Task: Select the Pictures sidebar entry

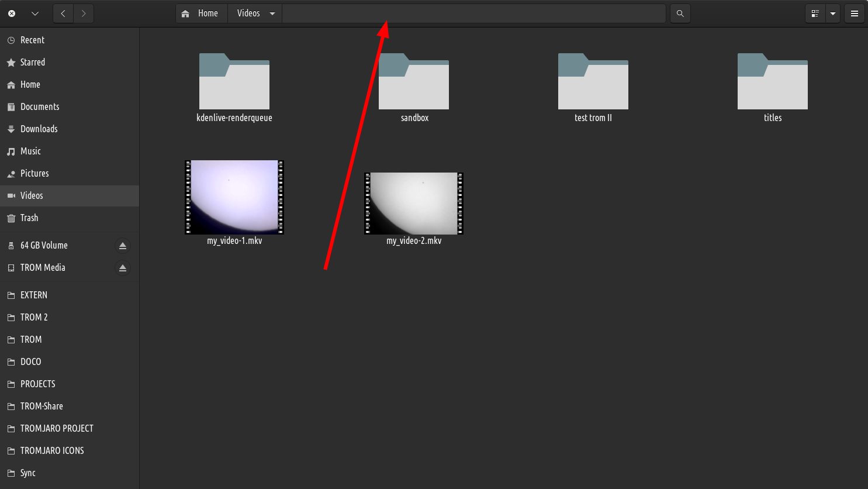Action: 34,173
